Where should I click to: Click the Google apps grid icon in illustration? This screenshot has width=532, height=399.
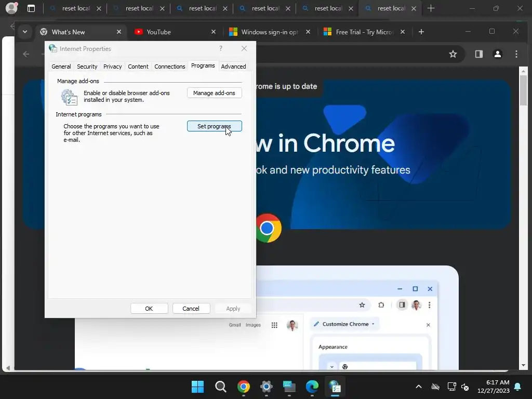coord(274,325)
